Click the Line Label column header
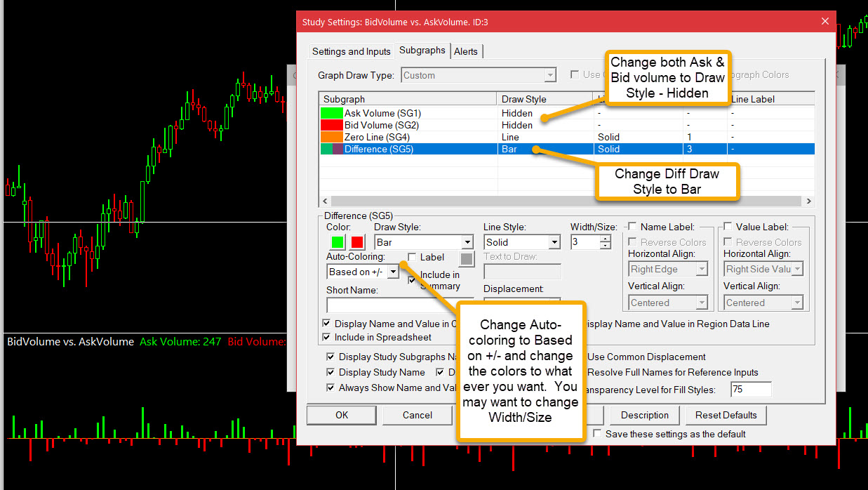This screenshot has height=490, width=868. [770, 99]
